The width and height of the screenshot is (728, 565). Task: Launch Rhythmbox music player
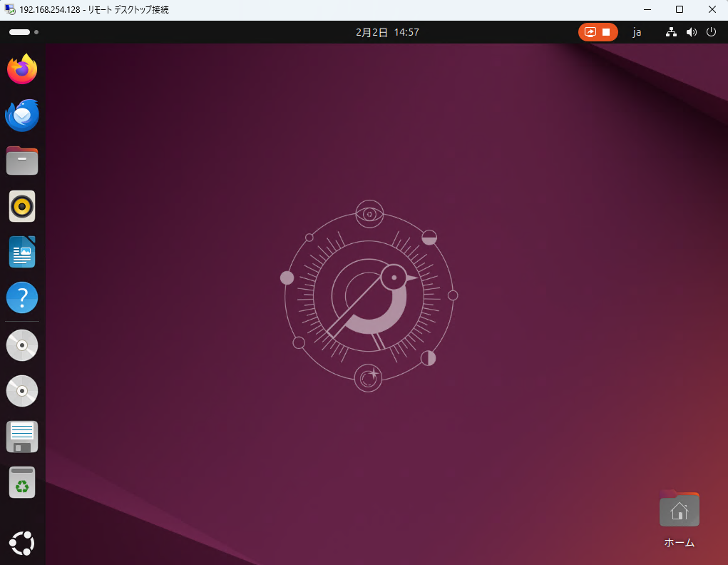click(22, 206)
